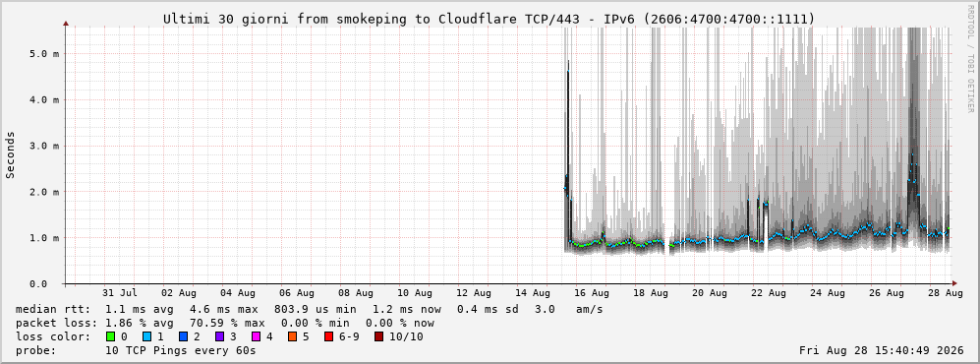Click the red loss color 6-9 swatch
This screenshot has width=980, height=364.
point(327,336)
